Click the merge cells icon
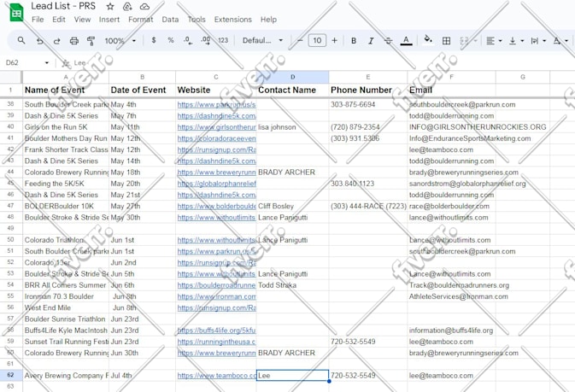575x392 pixels. point(464,41)
